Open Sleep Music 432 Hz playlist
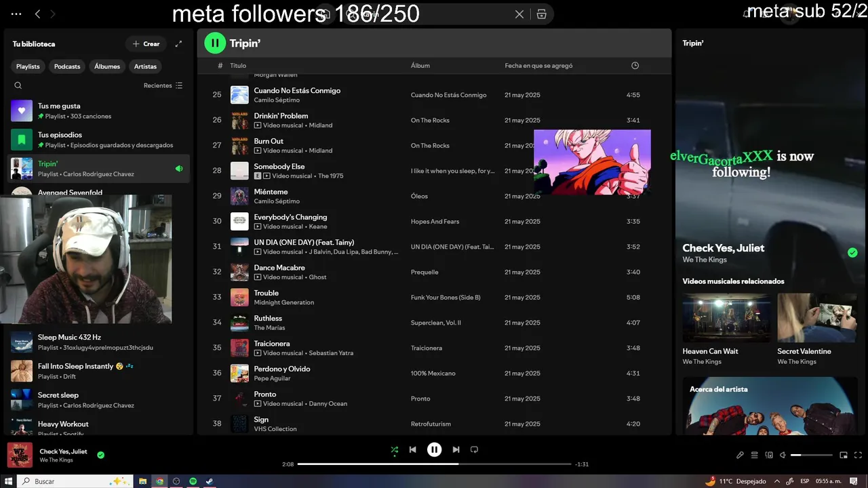Viewport: 868px width, 488px height. tap(98, 342)
